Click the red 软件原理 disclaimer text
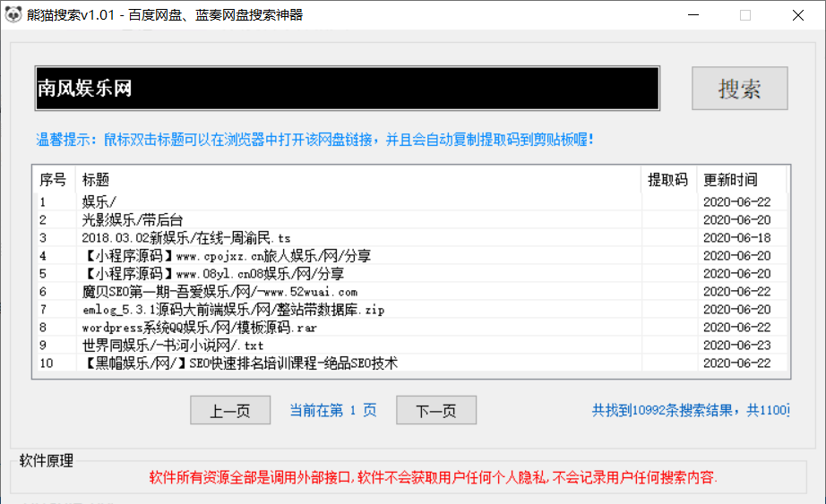 [433, 477]
